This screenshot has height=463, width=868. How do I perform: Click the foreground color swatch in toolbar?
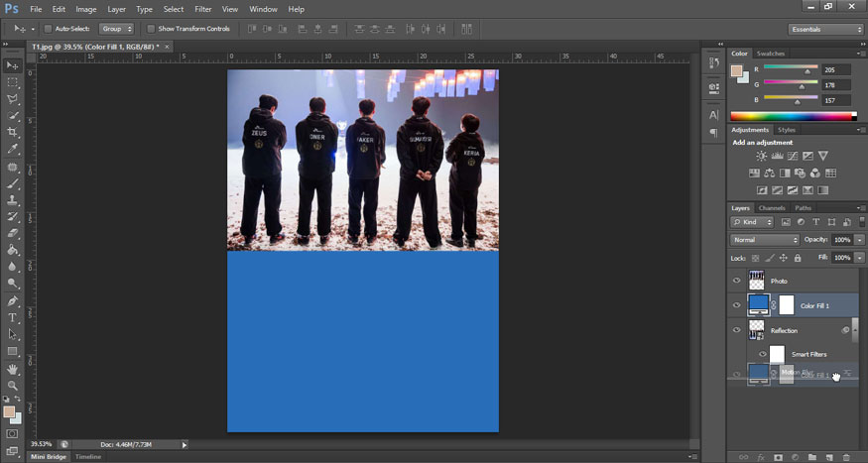click(10, 411)
